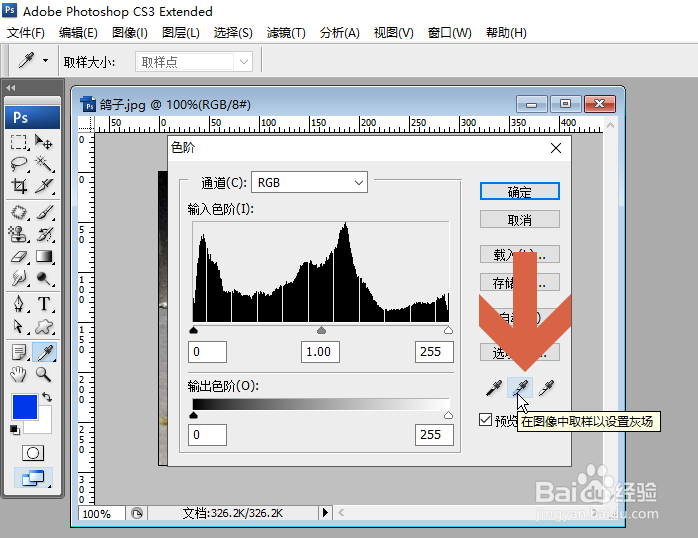This screenshot has height=538, width=698.
Task: Swap foreground and background colors
Action: click(47, 396)
